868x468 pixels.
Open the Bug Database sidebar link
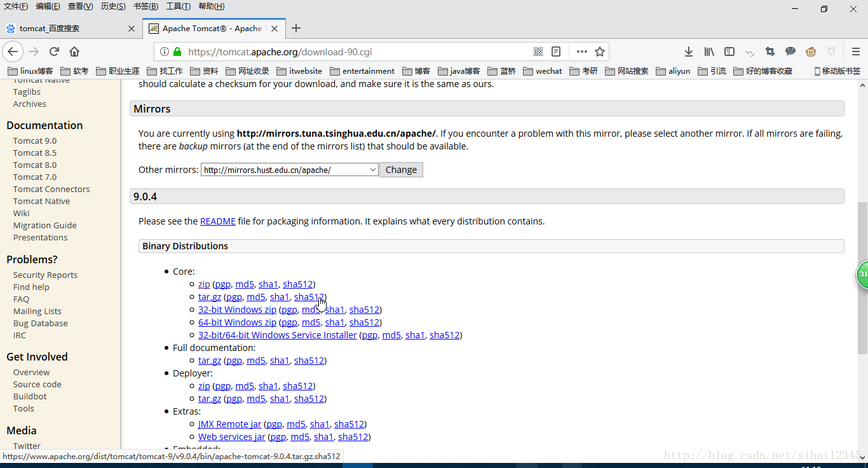(41, 323)
